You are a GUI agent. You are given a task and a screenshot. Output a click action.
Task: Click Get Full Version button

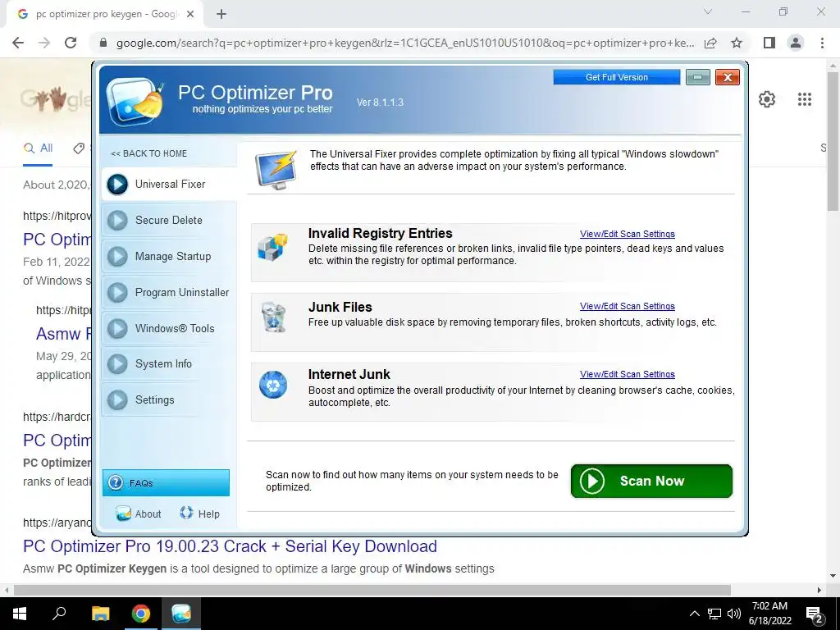pyautogui.click(x=617, y=77)
